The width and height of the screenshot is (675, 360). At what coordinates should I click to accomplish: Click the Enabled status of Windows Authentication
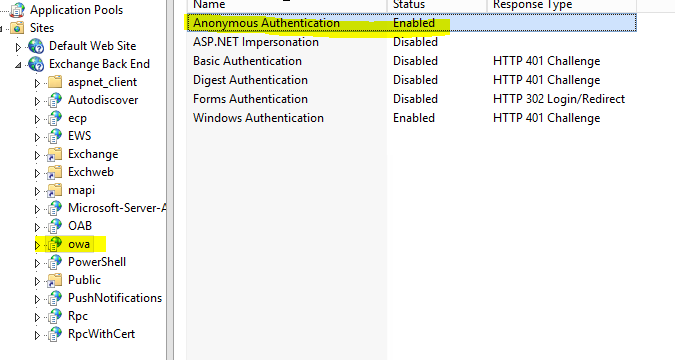pyautogui.click(x=414, y=118)
